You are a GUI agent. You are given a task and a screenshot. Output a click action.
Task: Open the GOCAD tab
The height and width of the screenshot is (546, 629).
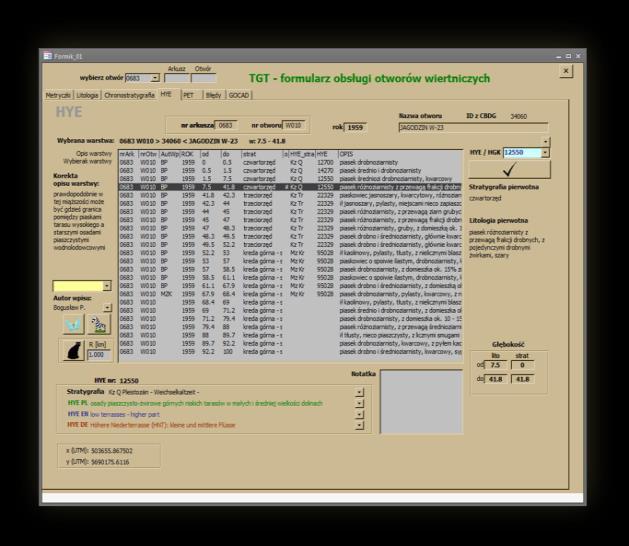(x=239, y=95)
